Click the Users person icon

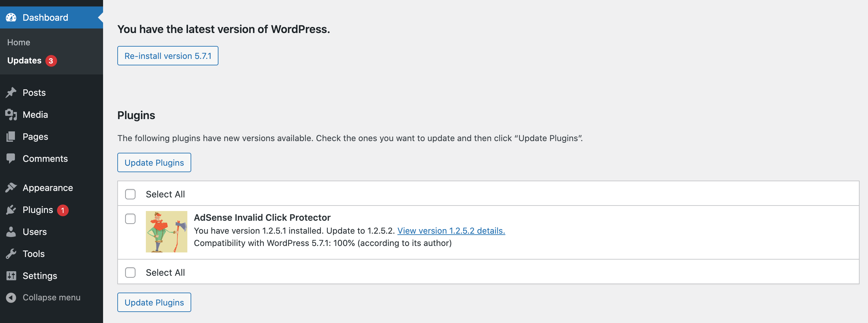click(x=11, y=232)
